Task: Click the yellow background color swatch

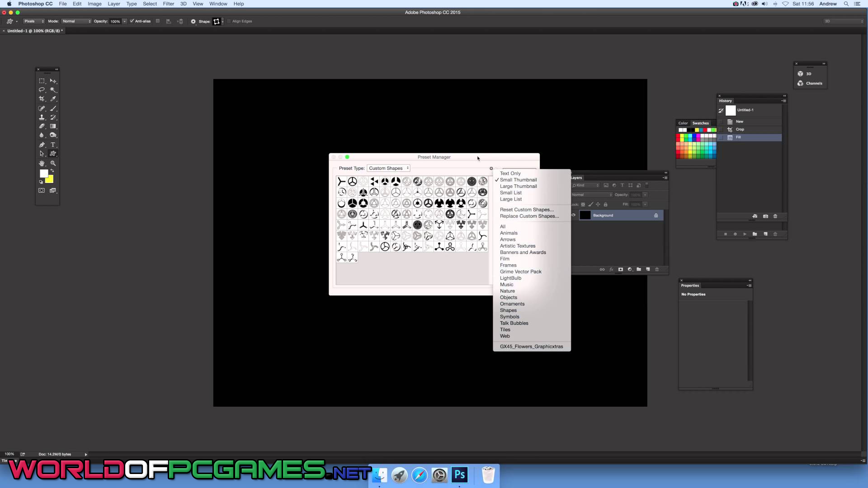Action: [50, 179]
